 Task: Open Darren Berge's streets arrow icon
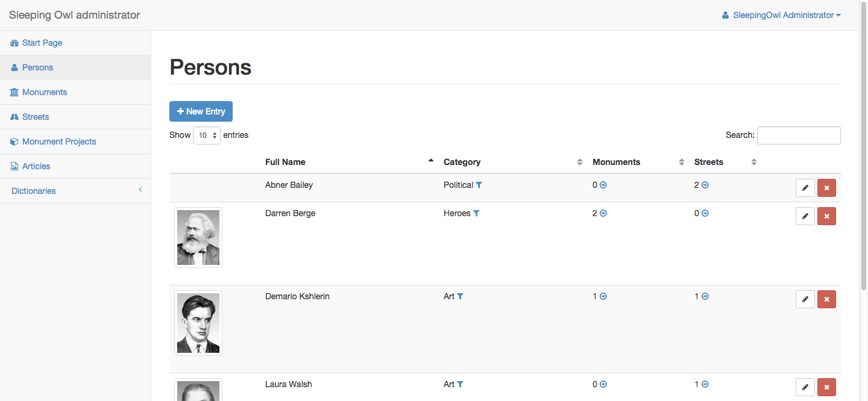705,214
